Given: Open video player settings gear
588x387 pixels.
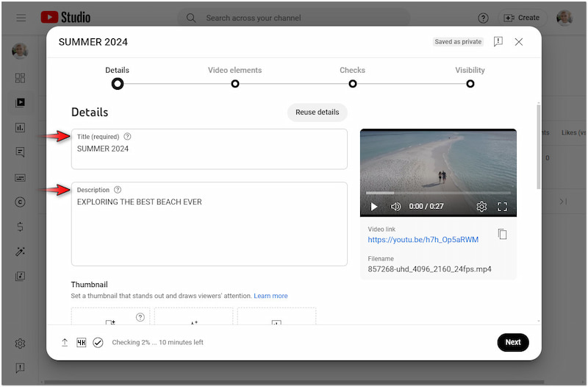Looking at the screenshot, I should click(481, 207).
